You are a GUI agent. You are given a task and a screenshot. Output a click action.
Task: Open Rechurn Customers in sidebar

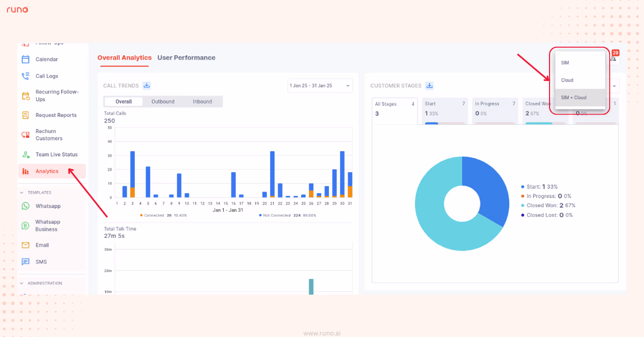pos(49,135)
